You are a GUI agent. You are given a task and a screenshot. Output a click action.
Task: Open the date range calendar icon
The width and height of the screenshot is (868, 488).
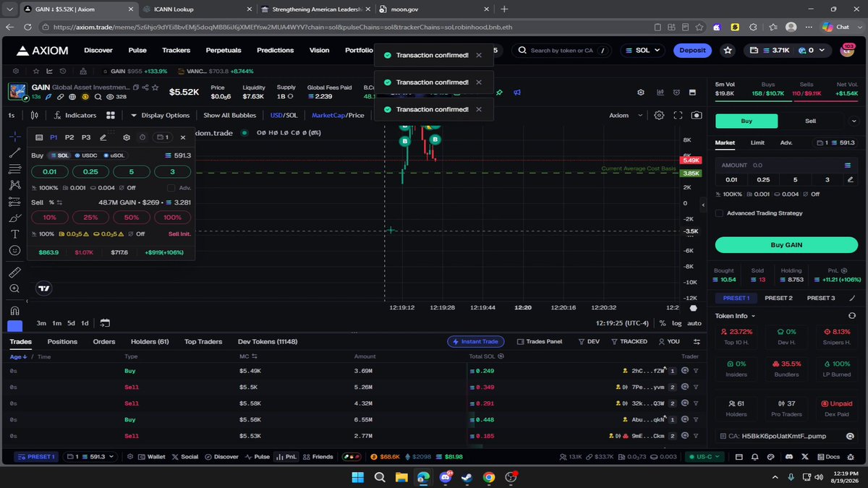coord(105,323)
